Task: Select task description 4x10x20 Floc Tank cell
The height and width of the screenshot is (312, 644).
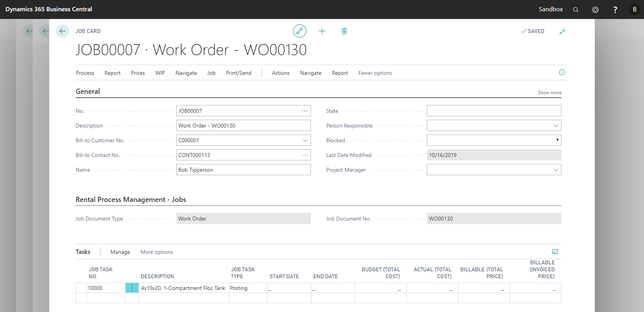Action: point(183,288)
